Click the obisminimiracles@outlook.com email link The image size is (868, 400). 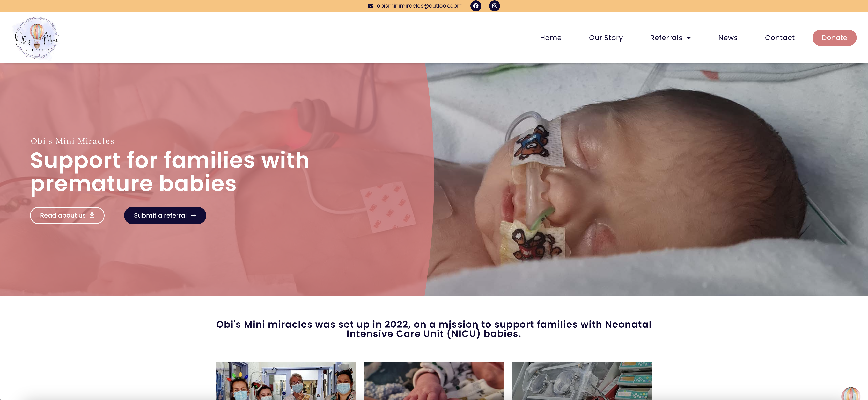(x=420, y=6)
